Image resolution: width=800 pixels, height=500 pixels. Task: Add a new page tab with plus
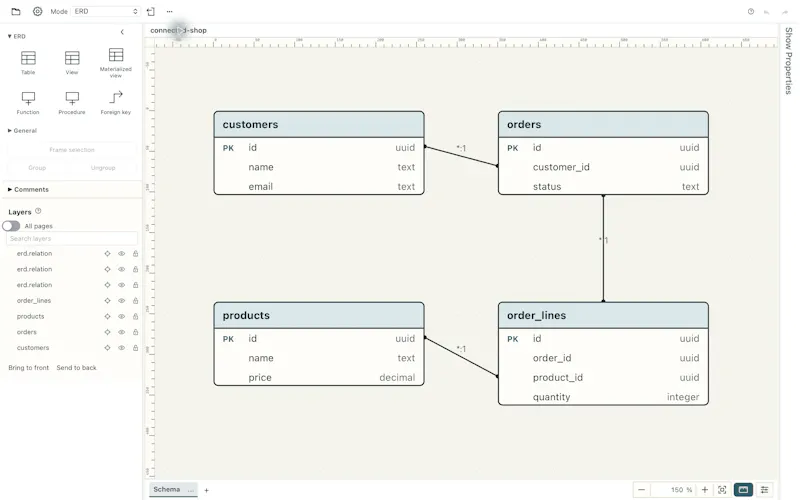(x=206, y=490)
